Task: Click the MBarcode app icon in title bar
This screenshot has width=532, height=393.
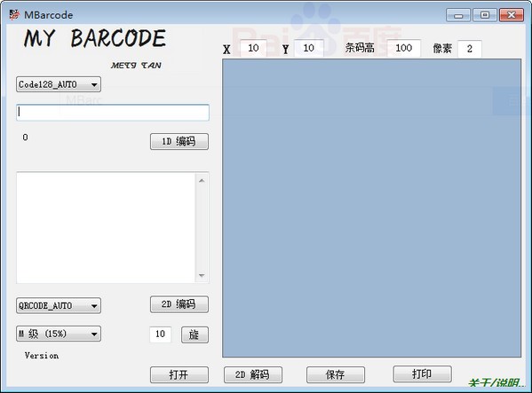Action: [14, 14]
